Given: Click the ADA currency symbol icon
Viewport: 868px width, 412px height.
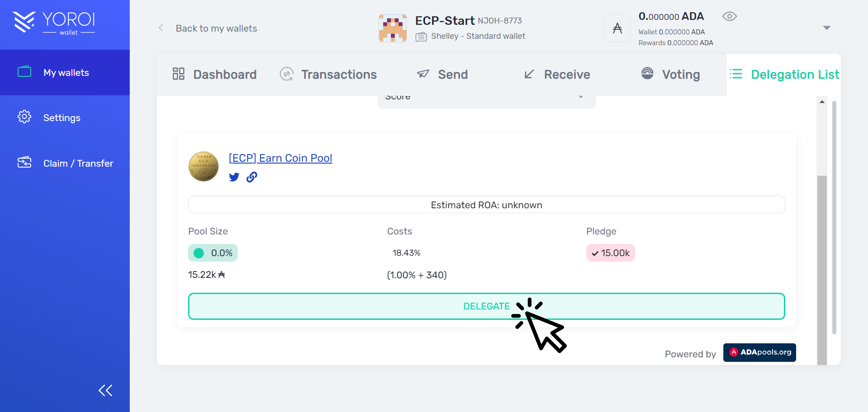Looking at the screenshot, I should tap(617, 28).
